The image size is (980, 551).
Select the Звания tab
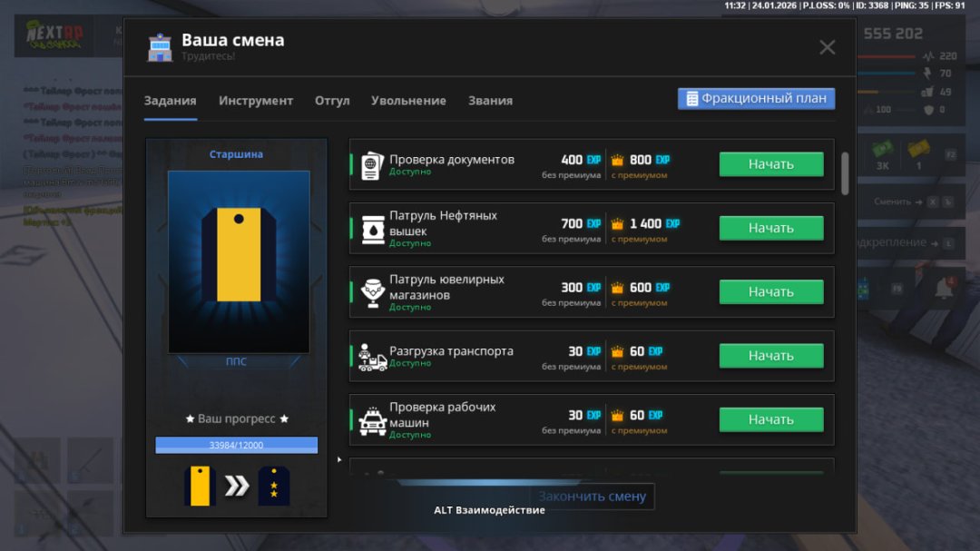click(x=490, y=101)
